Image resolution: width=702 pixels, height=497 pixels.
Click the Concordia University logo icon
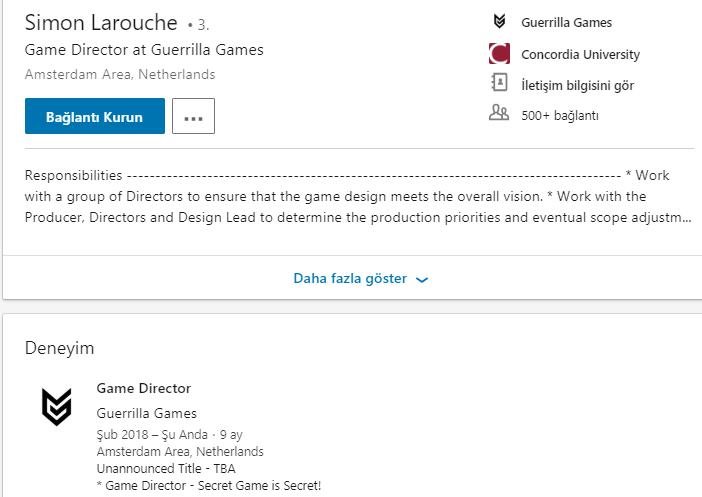[x=499, y=53]
